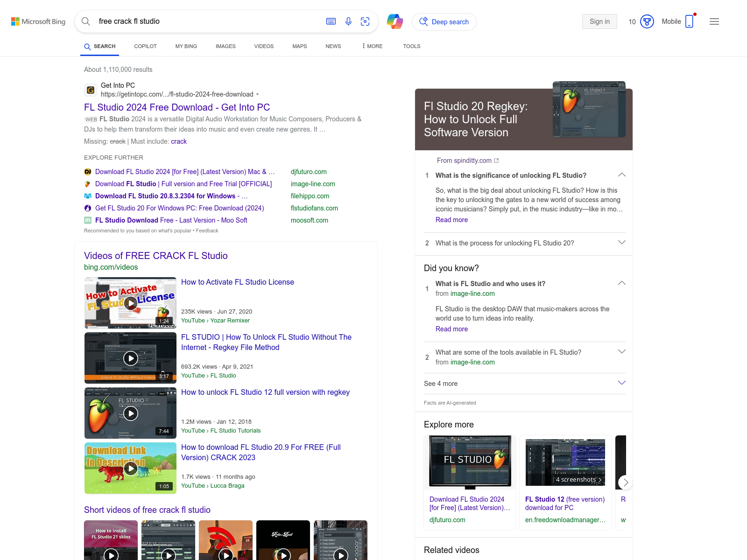
Task: Switch to the MAPS tab
Action: pyautogui.click(x=300, y=46)
